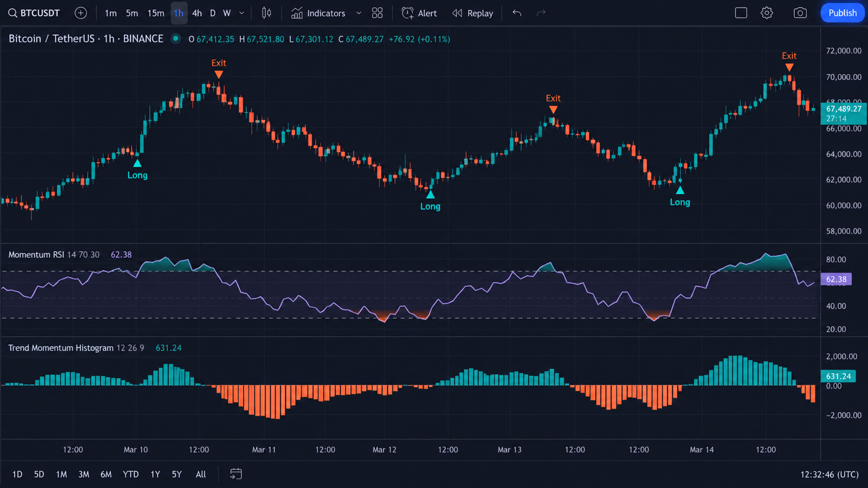868x488 pixels.
Task: Click the Mar 14 Exit signal marker
Action: [789, 61]
